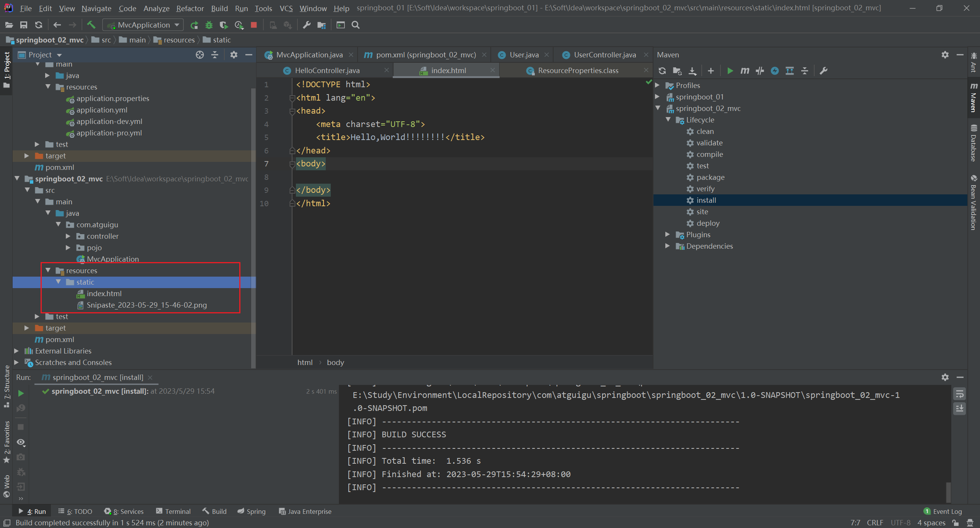Toggle the eye icon in Run panel sidebar
Viewport: 980px width, 528px height.
pyautogui.click(x=21, y=442)
